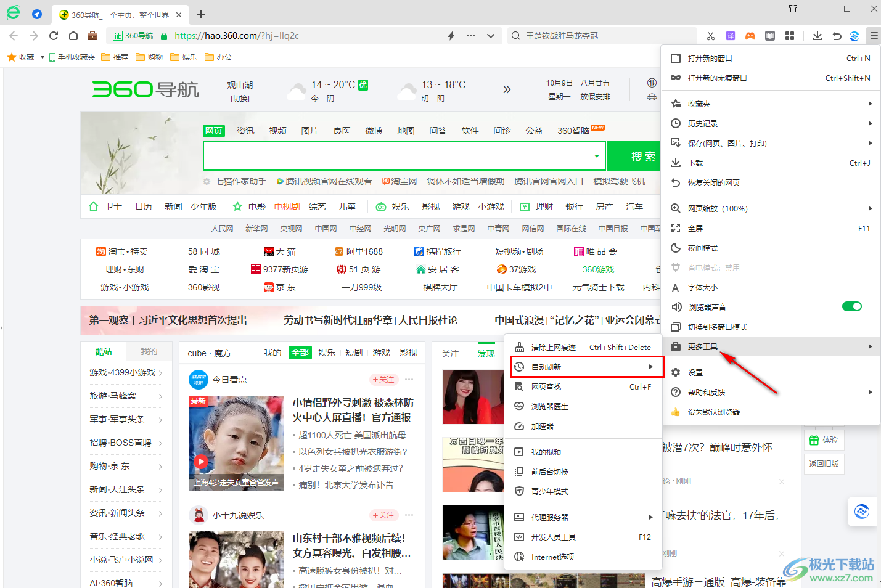The width and height of the screenshot is (881, 588).
Task: Click the green 搜索 button
Action: click(x=634, y=156)
